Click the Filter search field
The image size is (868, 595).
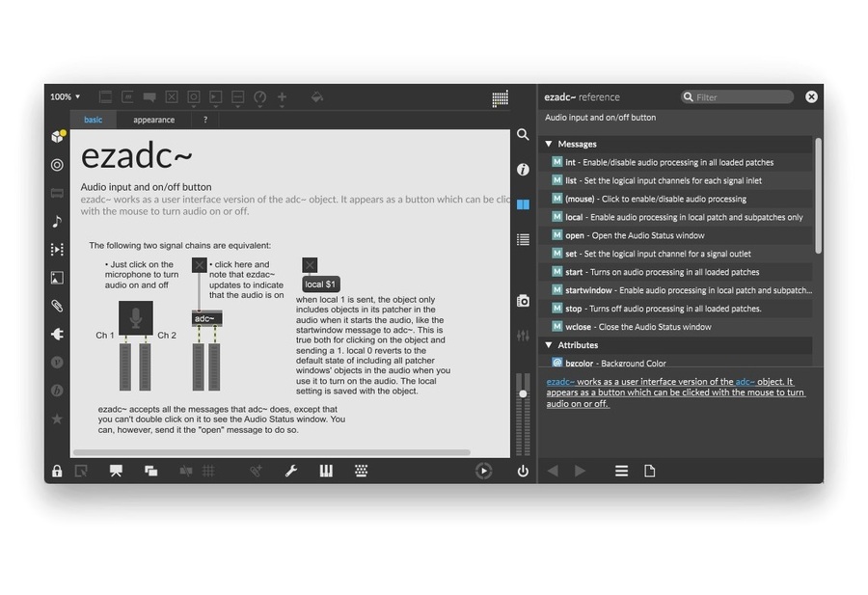tap(738, 96)
